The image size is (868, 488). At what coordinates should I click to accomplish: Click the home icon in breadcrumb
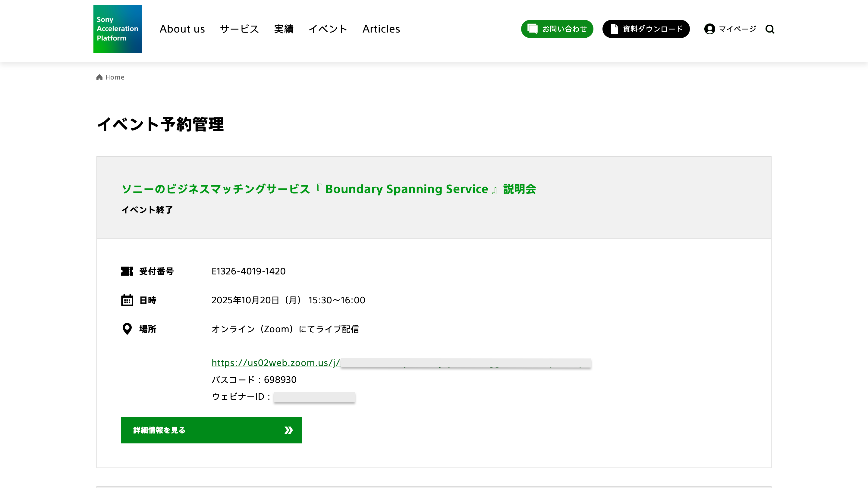(99, 77)
